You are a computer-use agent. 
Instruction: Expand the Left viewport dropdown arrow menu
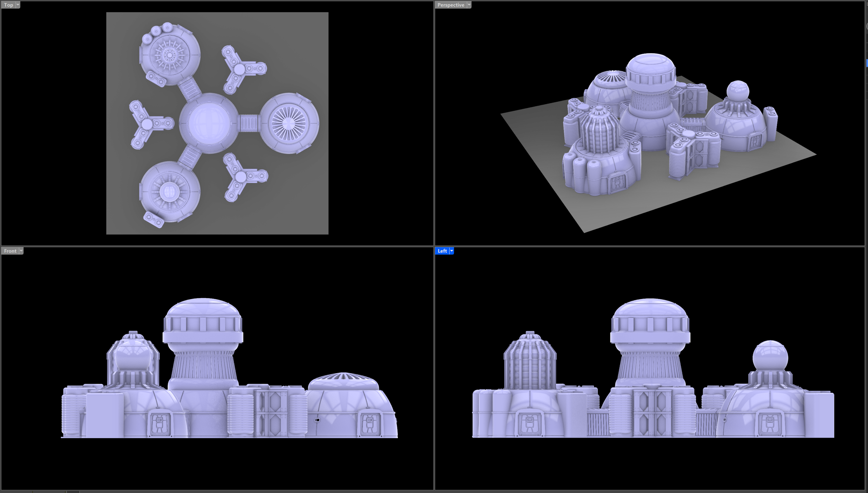pyautogui.click(x=451, y=251)
